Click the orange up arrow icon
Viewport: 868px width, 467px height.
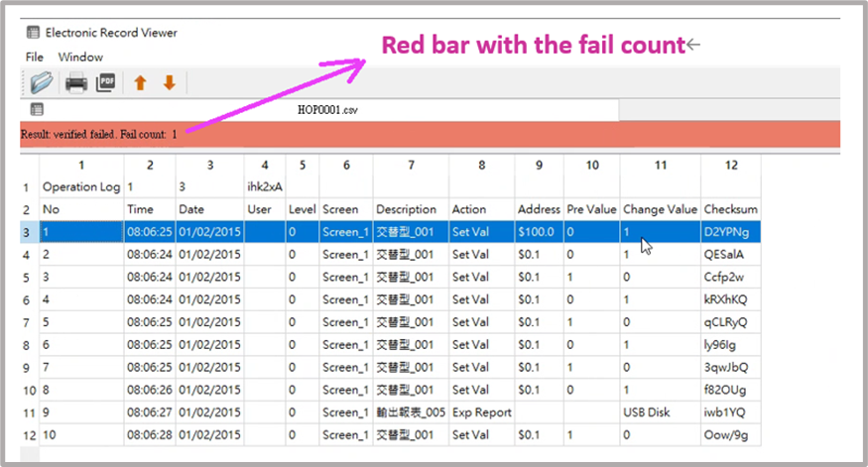pos(140,83)
